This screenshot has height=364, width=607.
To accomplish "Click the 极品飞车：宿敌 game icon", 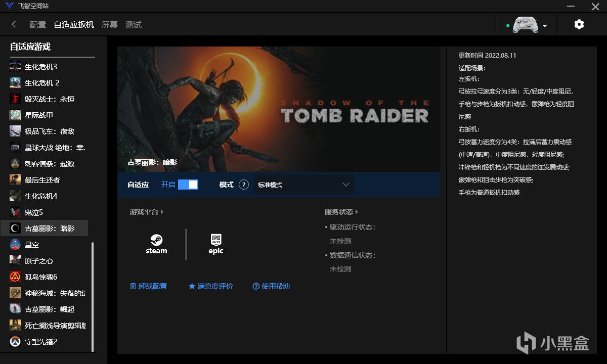I will (15, 131).
